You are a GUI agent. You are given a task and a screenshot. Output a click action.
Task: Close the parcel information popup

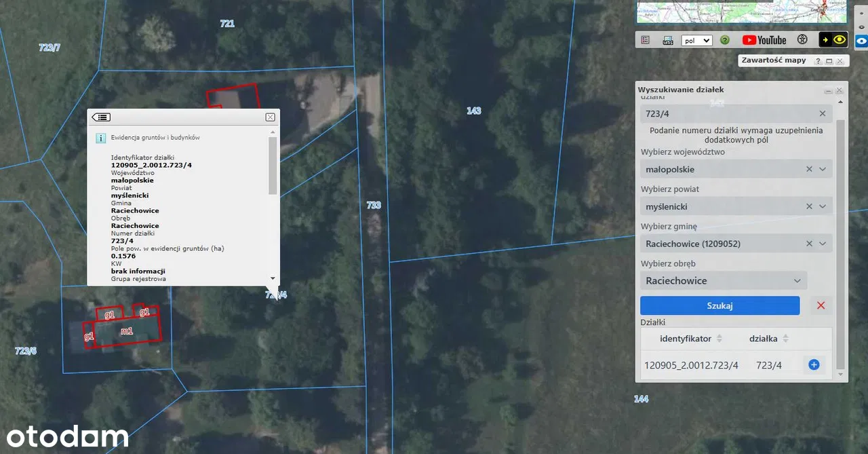pyautogui.click(x=270, y=117)
